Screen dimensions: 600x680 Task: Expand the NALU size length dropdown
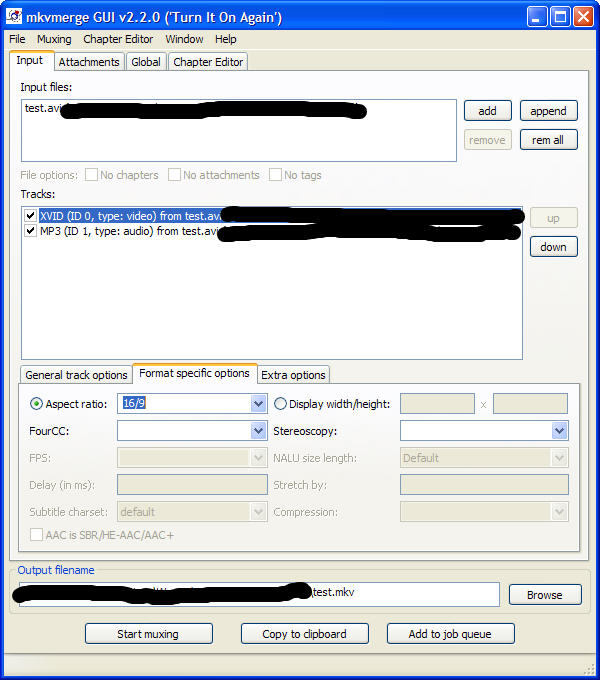(x=559, y=458)
